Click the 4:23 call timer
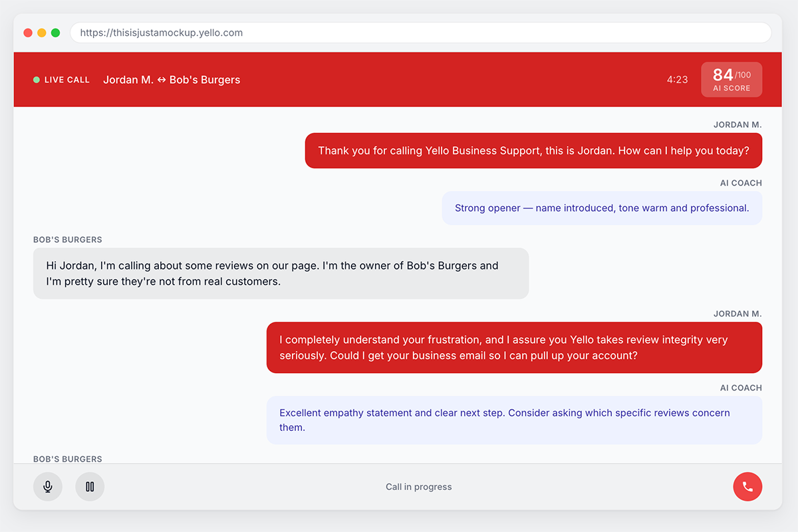 click(x=677, y=80)
